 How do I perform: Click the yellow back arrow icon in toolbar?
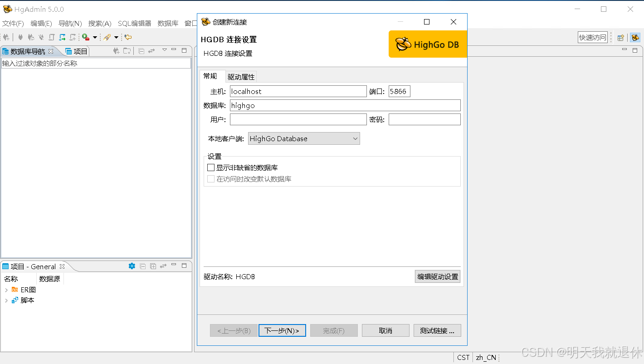(x=128, y=37)
